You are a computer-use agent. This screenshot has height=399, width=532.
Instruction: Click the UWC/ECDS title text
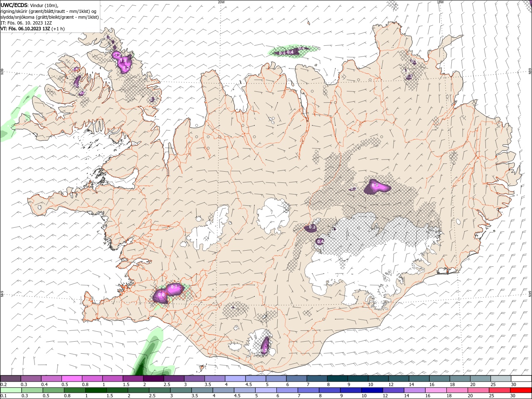[x=14, y=5]
